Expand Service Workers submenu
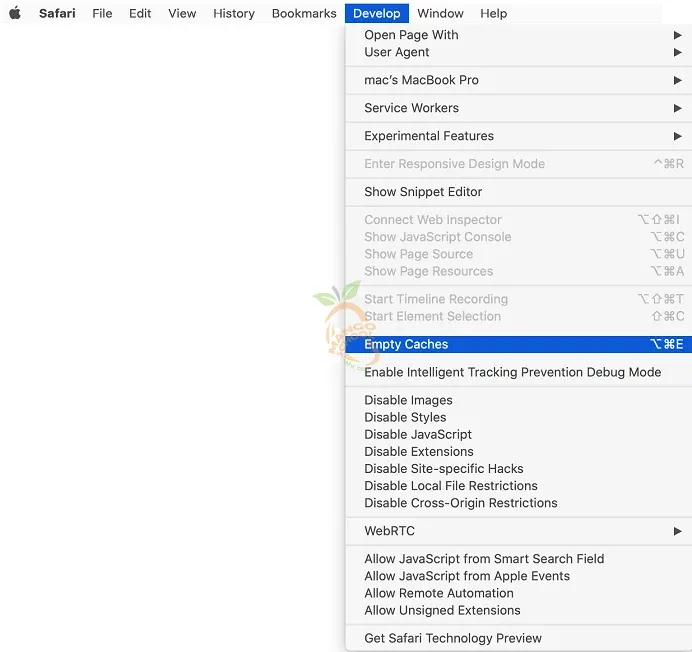The image size is (692, 652). pos(519,108)
